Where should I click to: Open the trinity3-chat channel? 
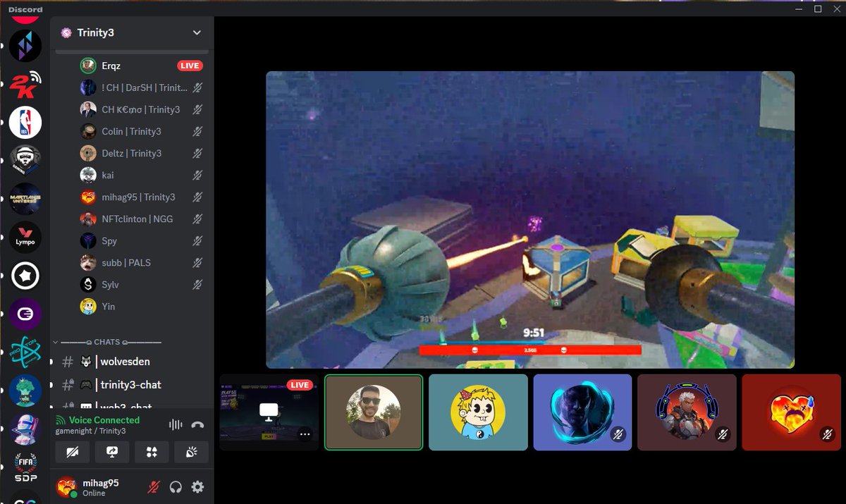click(131, 384)
